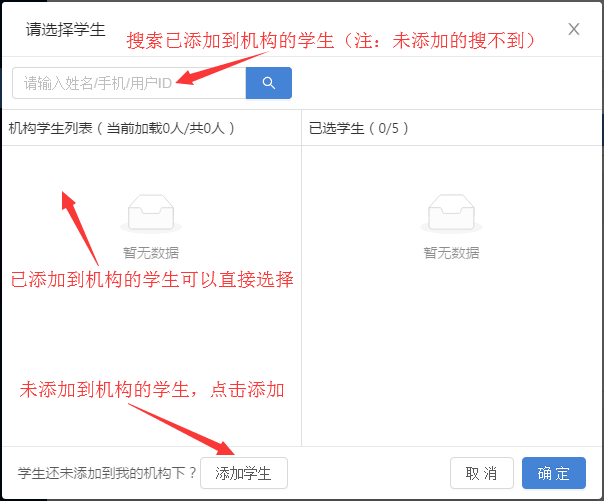
Task: Click the blue magnifier search button
Action: click(x=268, y=83)
